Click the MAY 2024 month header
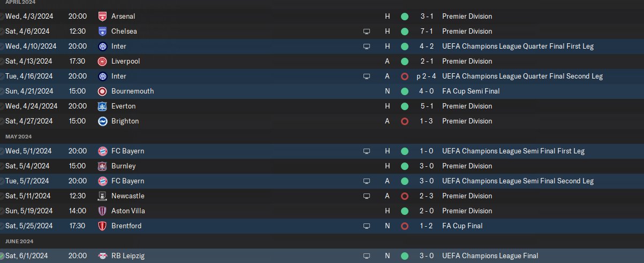Image resolution: width=644 pixels, height=263 pixels. [19, 137]
